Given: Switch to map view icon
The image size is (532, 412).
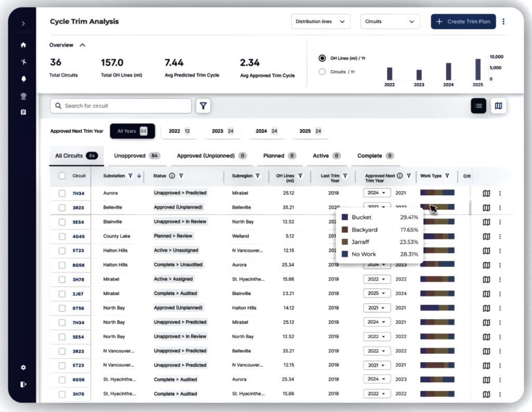Looking at the screenshot, I should [x=498, y=106].
